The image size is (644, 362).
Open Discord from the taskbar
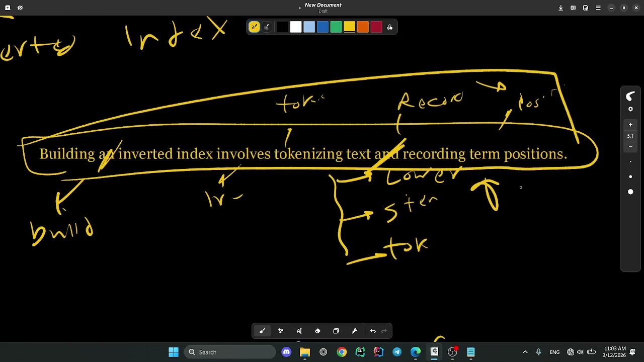coord(286,352)
